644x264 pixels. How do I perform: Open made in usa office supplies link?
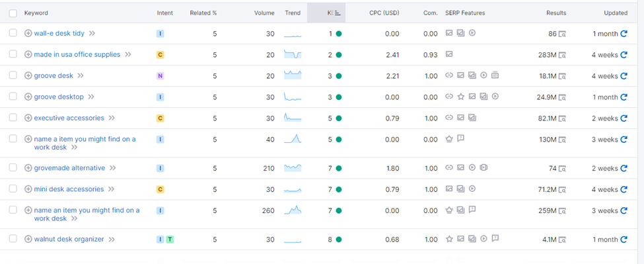(77, 54)
